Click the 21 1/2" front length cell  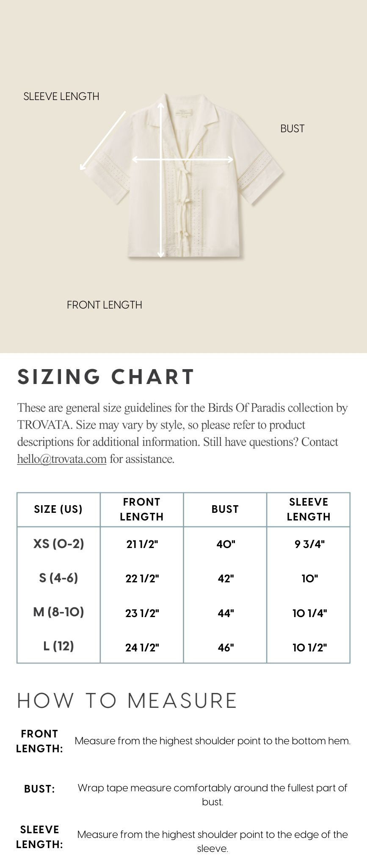[142, 544]
